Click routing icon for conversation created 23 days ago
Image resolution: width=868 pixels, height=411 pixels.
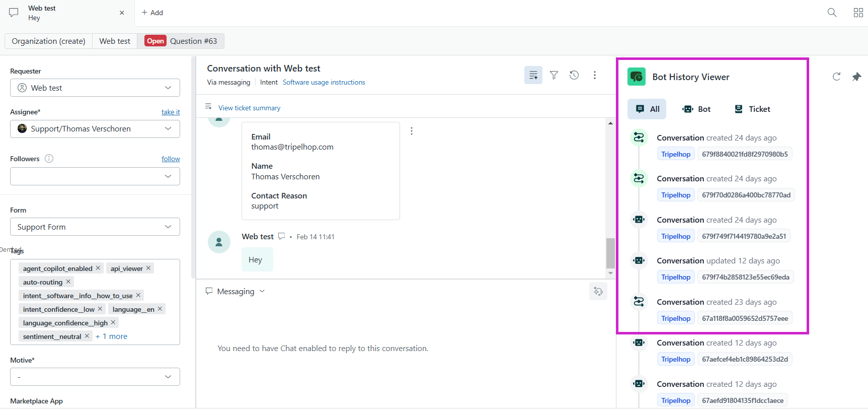[639, 302]
